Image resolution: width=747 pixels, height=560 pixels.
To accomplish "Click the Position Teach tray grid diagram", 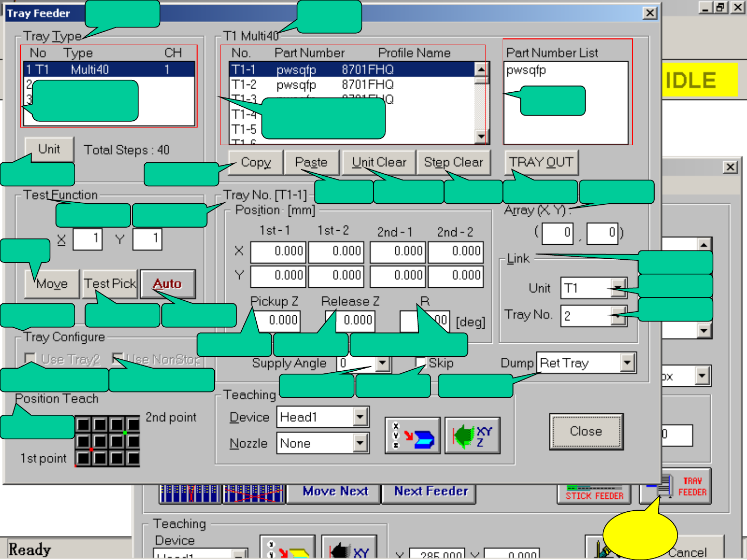I will [x=107, y=441].
